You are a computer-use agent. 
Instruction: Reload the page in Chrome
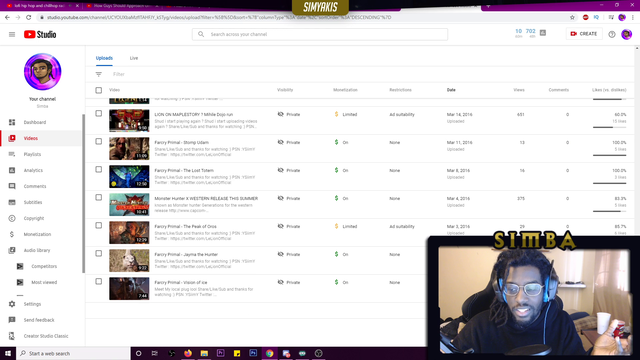[29, 18]
